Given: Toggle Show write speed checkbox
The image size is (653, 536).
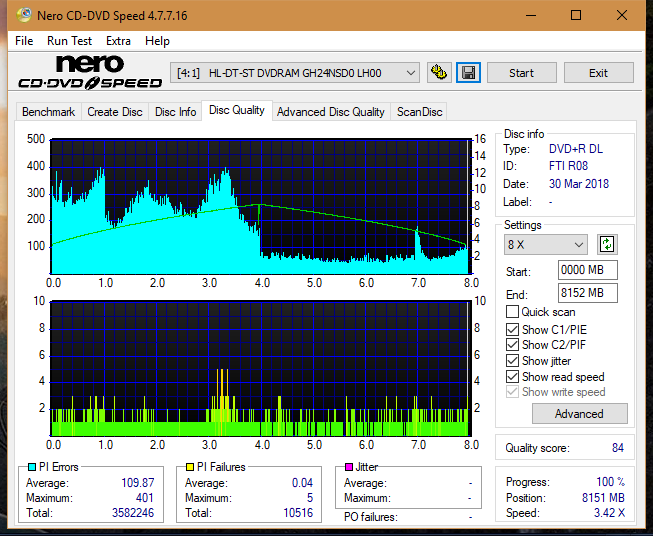Looking at the screenshot, I should tap(512, 392).
